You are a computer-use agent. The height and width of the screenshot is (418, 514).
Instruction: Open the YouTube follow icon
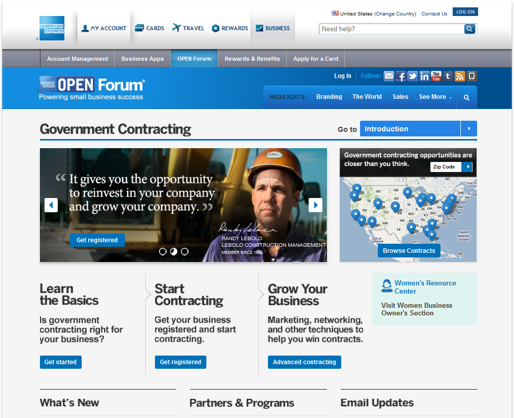pyautogui.click(x=436, y=76)
